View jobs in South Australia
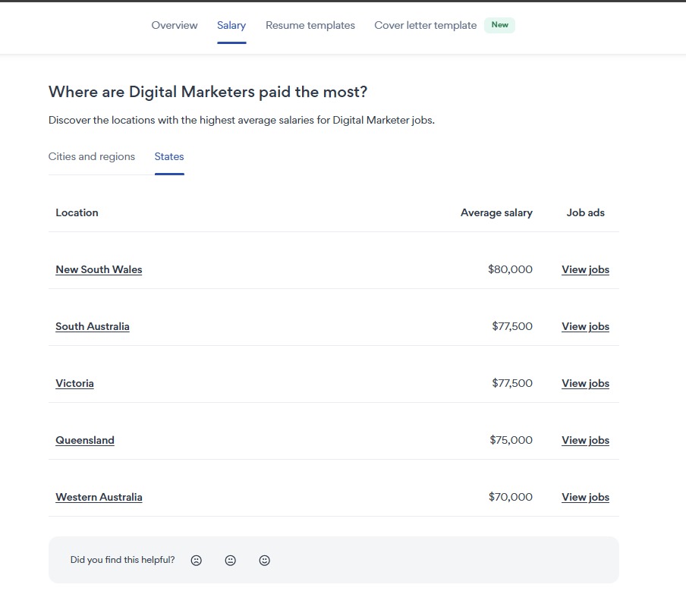The width and height of the screenshot is (686, 616). pos(584,326)
